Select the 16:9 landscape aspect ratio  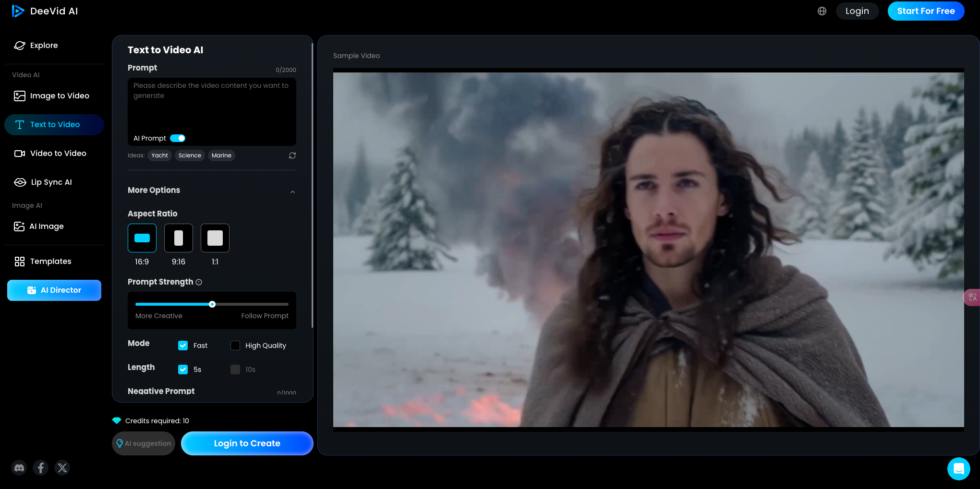pyautogui.click(x=142, y=238)
